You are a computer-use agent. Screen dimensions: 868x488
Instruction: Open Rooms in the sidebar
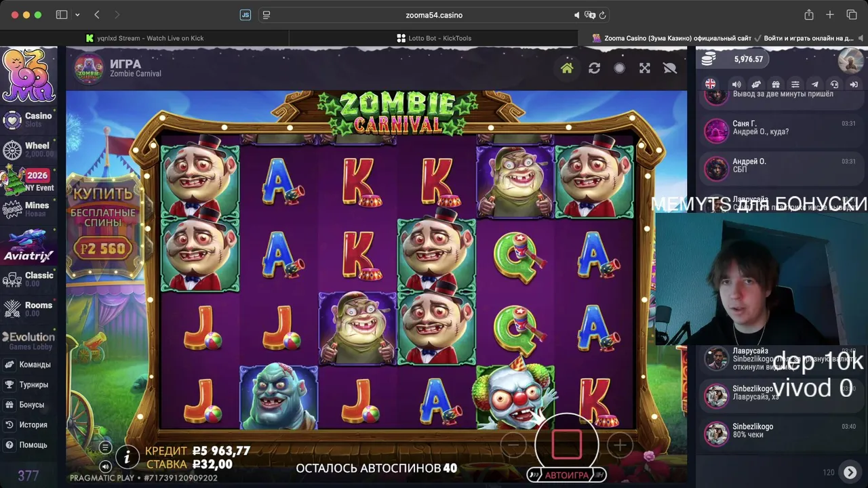(x=28, y=309)
